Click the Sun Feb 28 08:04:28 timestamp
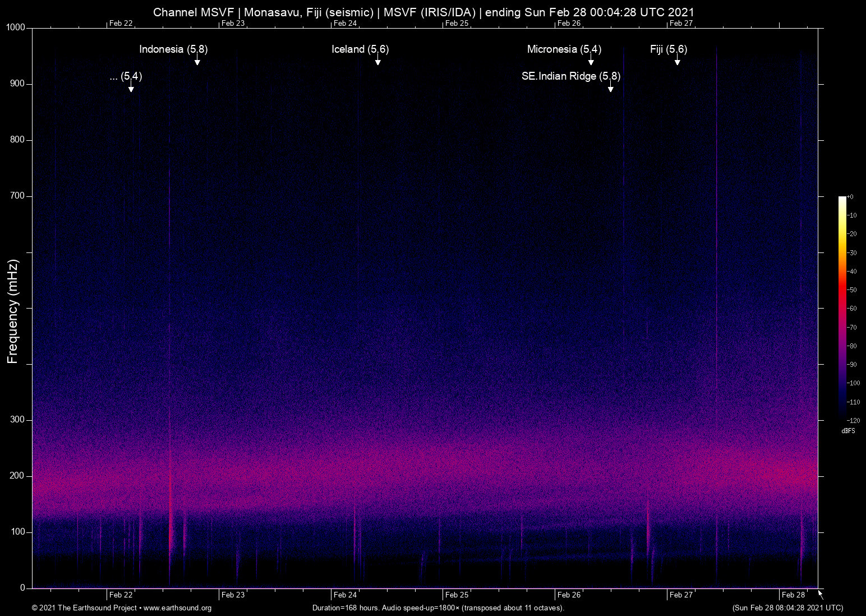Screen dimensions: 866x616 pyautogui.click(x=787, y=608)
